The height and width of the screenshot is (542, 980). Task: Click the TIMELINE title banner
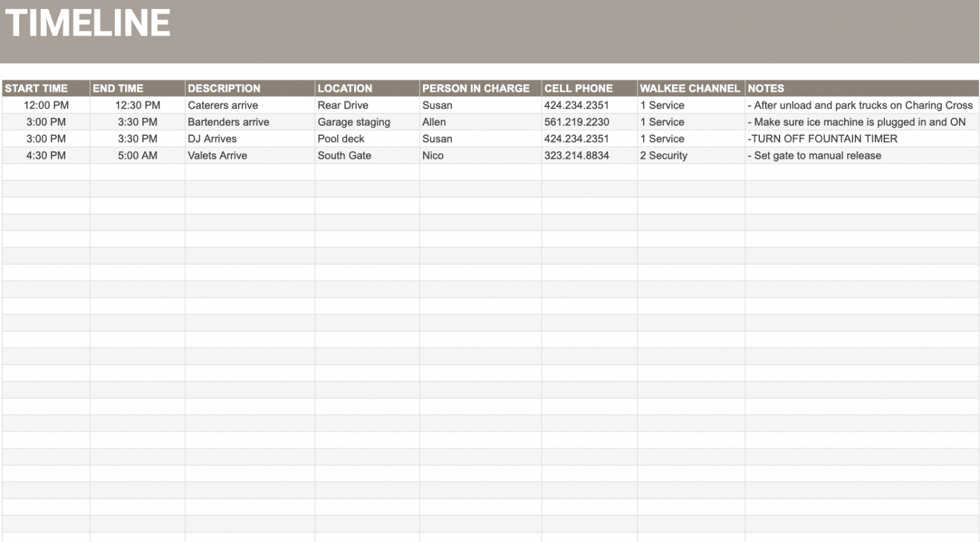point(89,24)
